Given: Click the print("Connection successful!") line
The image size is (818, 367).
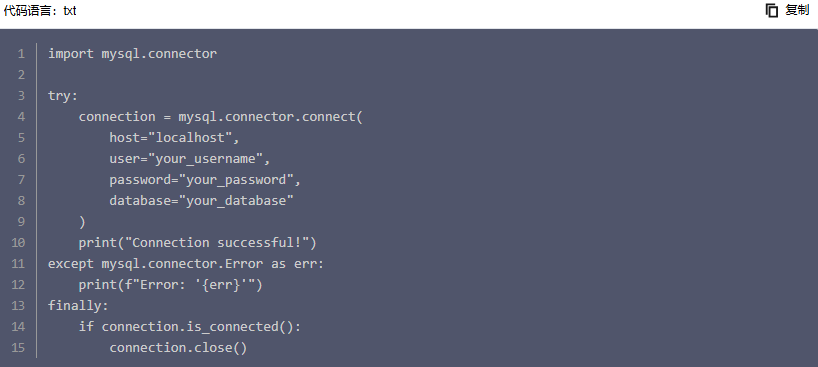Looking at the screenshot, I should point(198,243).
